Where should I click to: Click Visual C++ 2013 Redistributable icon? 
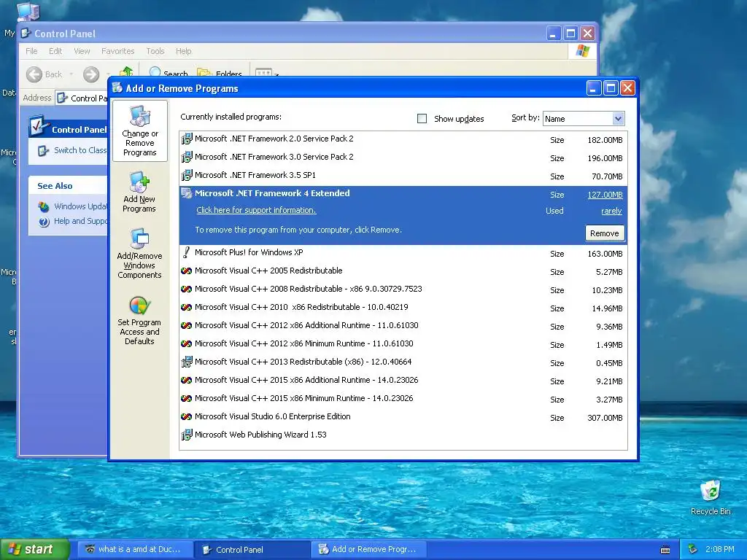(x=186, y=362)
